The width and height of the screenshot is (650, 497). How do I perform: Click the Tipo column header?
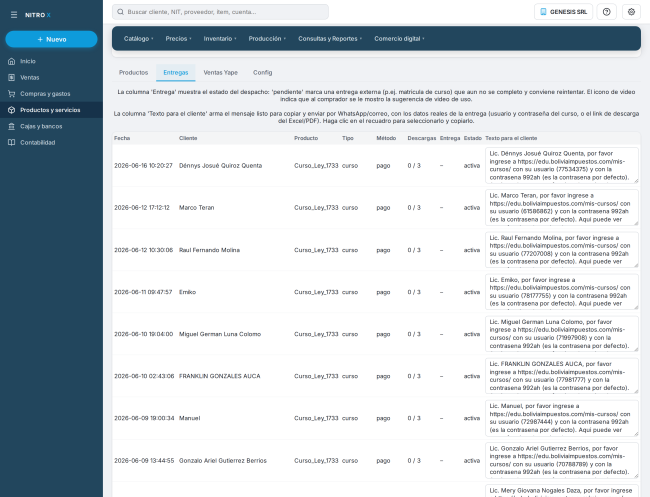tap(348, 138)
